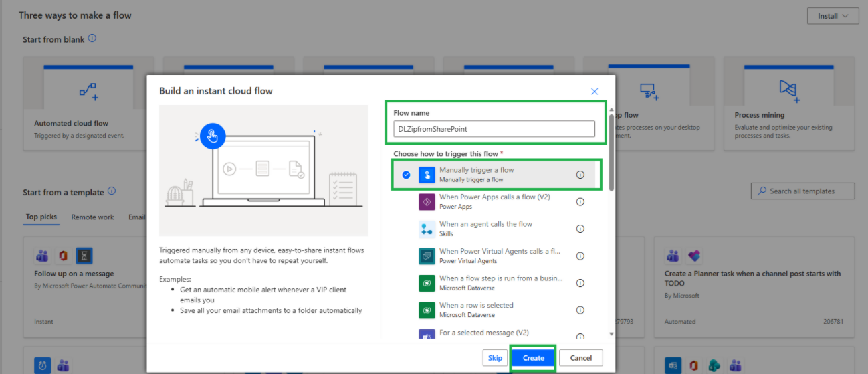Switch to the Top picks tab
868x374 pixels.
[x=41, y=217]
